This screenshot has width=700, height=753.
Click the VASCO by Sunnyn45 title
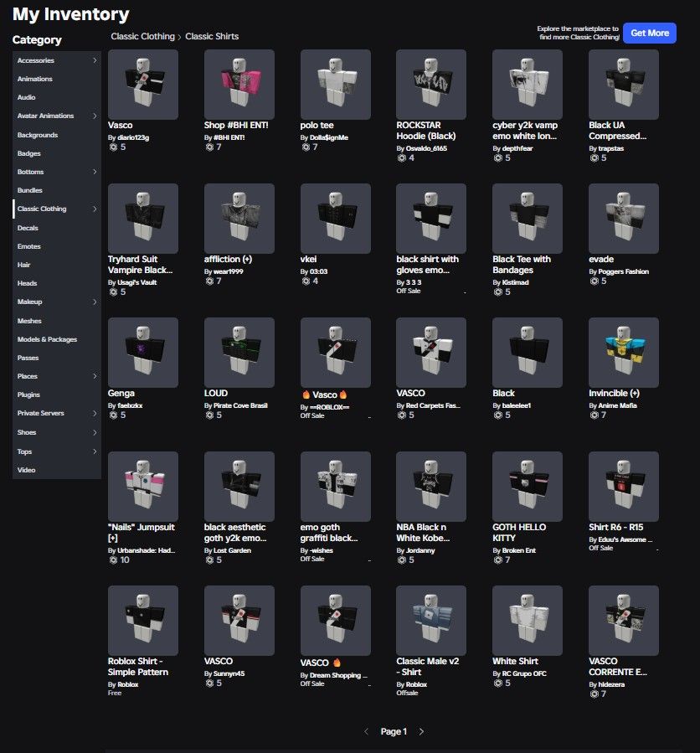pos(219,661)
